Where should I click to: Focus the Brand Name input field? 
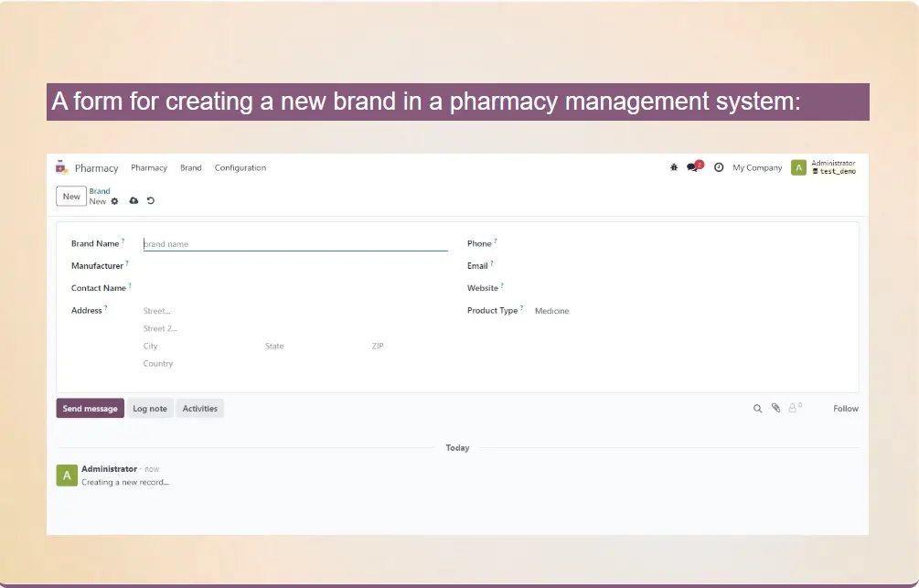click(294, 244)
